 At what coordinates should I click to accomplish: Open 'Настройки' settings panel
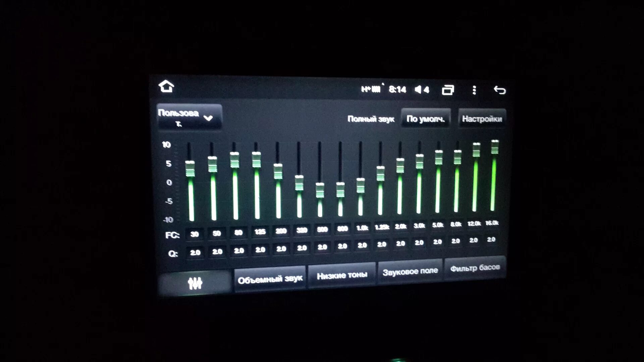click(x=482, y=118)
